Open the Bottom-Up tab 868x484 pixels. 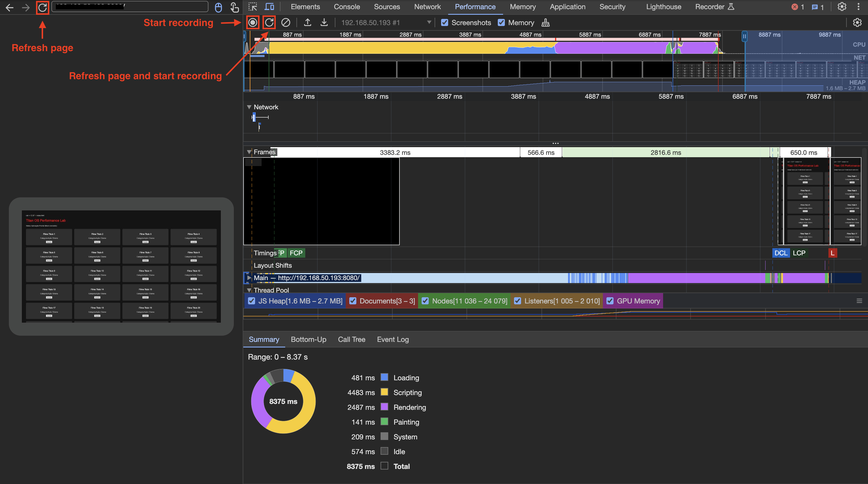click(x=309, y=339)
